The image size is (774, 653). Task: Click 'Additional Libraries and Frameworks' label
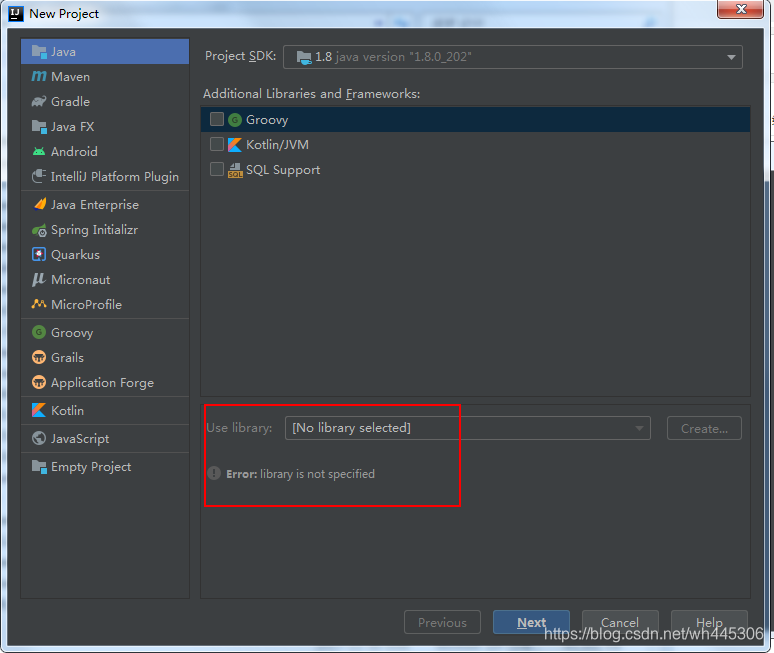[311, 94]
